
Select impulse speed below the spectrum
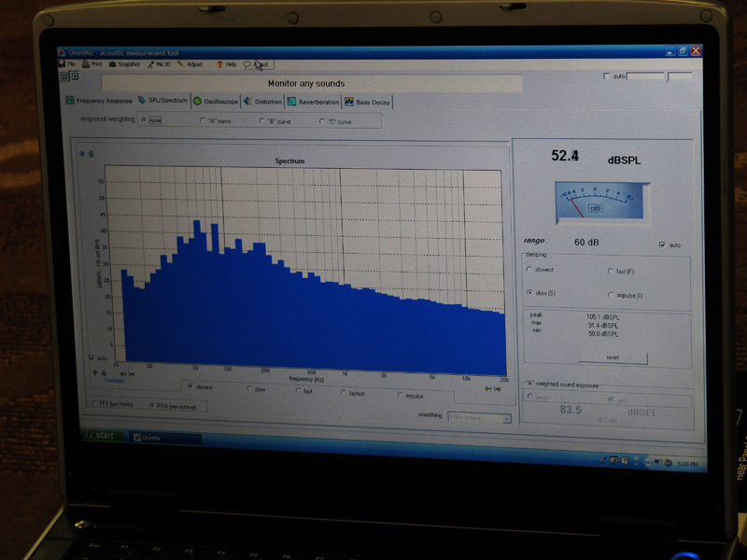click(400, 395)
